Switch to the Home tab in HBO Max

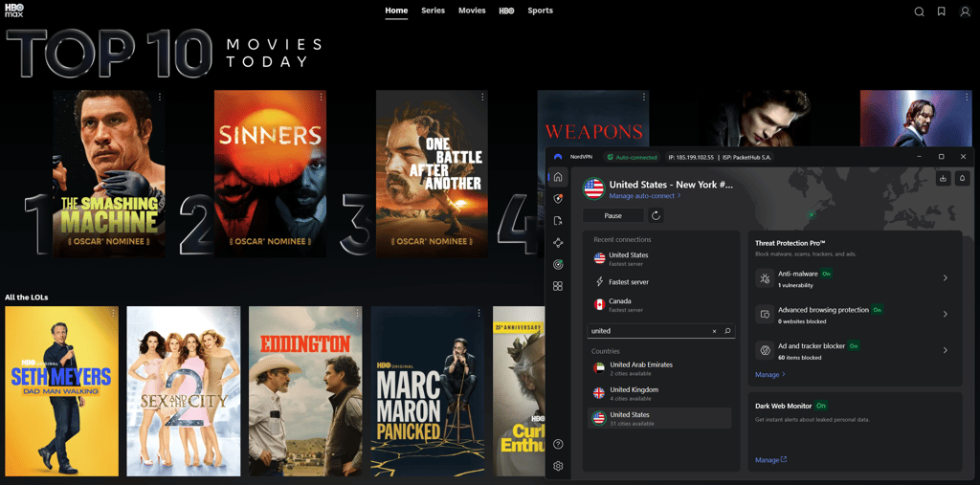(396, 11)
